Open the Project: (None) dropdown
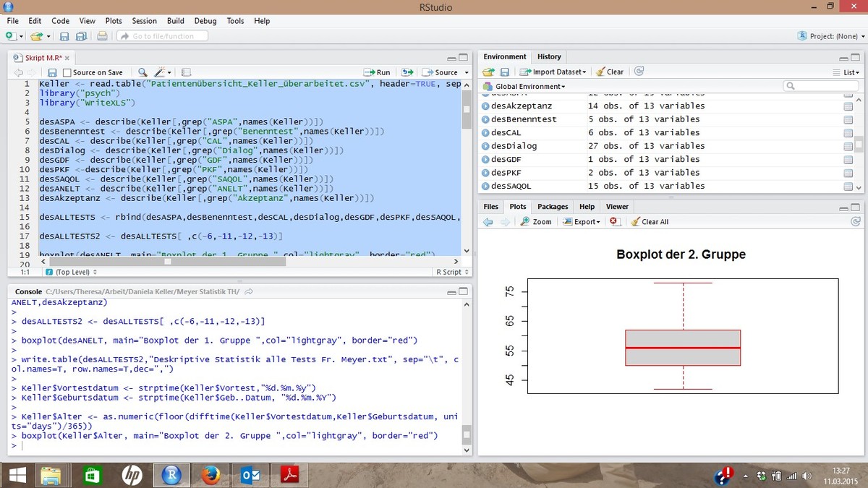868x488 pixels. click(x=830, y=36)
